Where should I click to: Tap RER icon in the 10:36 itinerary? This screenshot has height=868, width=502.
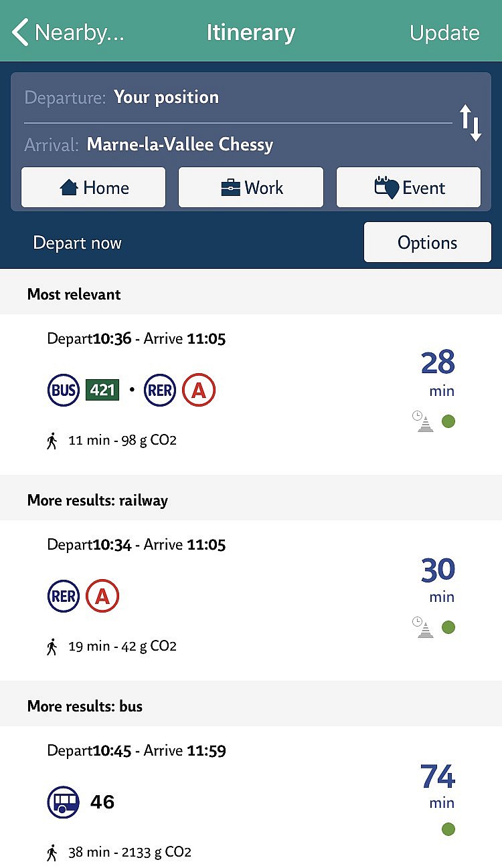(160, 391)
